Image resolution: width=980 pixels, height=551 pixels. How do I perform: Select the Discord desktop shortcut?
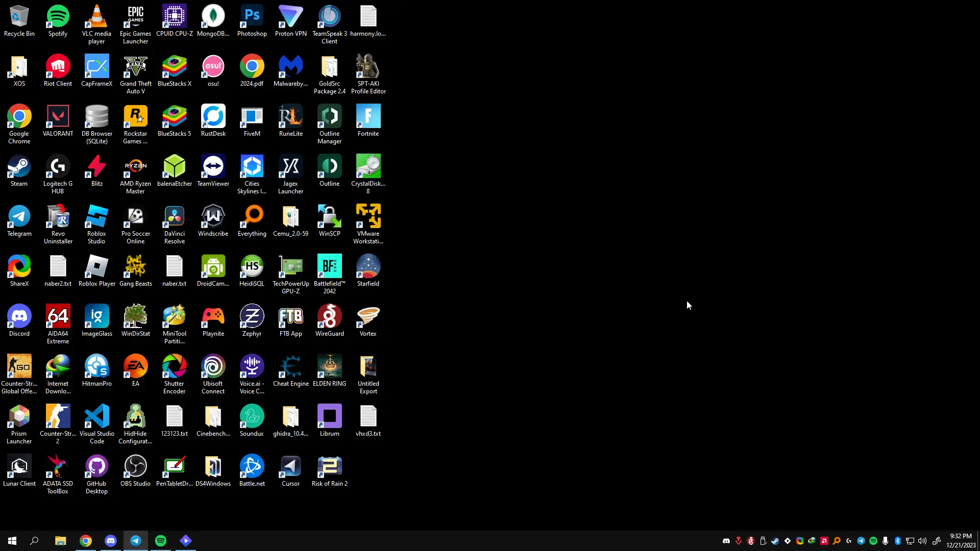19,321
